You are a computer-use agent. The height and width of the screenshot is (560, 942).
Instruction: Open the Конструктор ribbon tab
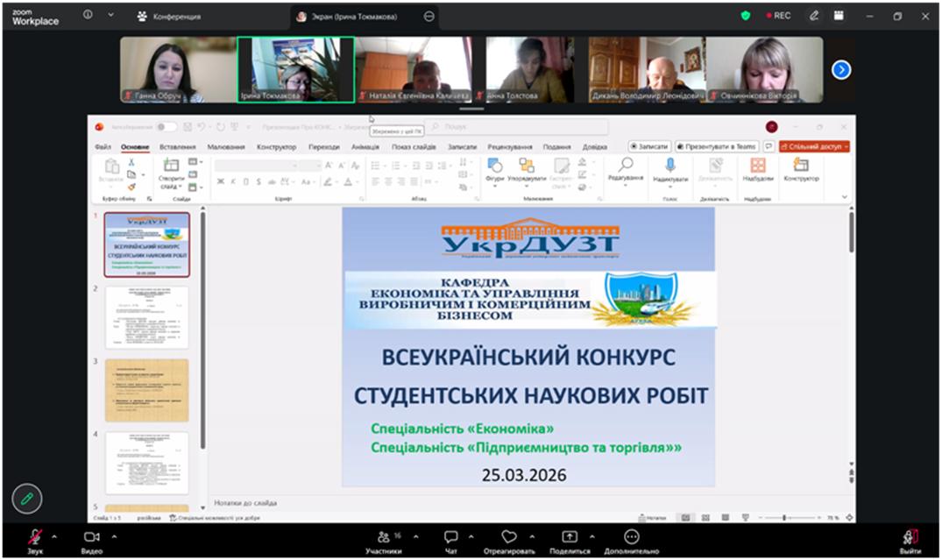point(276,146)
